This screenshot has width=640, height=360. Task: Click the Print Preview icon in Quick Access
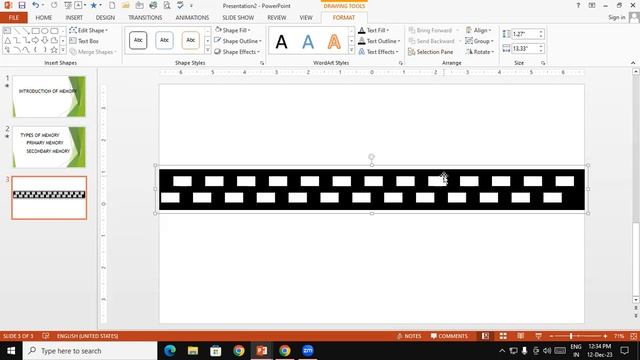tap(167, 5)
